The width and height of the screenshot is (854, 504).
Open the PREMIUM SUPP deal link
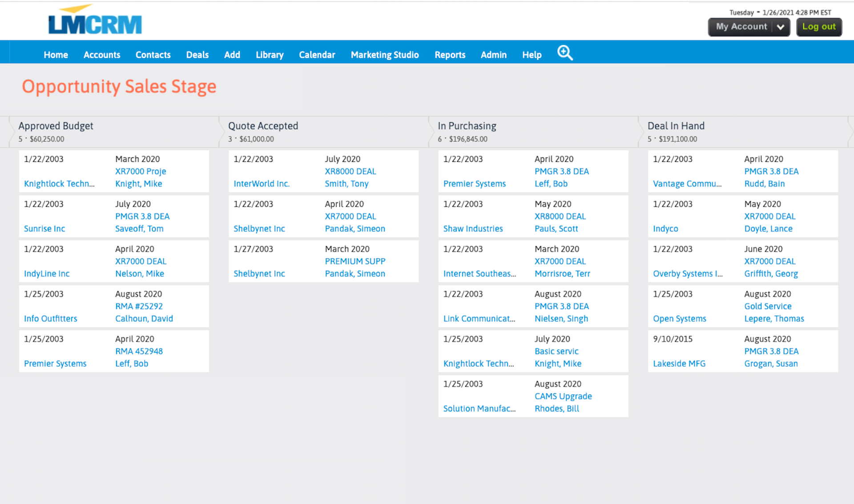pos(354,261)
